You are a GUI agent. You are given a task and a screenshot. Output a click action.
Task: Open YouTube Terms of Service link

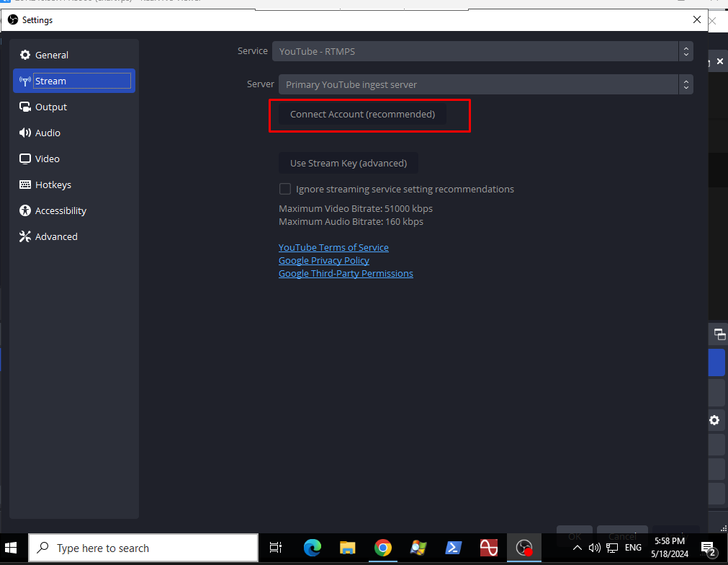tap(333, 247)
